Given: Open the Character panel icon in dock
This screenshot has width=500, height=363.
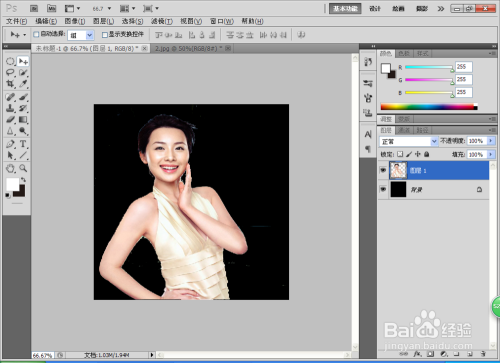Looking at the screenshot, I should 368,134.
